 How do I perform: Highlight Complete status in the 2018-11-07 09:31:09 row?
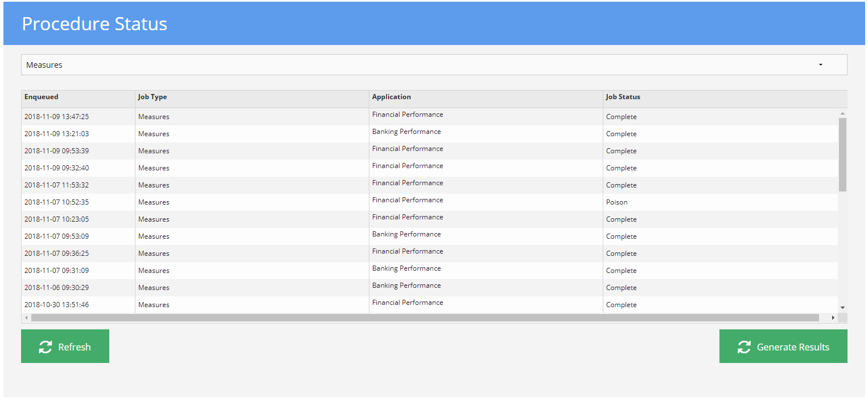click(x=622, y=271)
